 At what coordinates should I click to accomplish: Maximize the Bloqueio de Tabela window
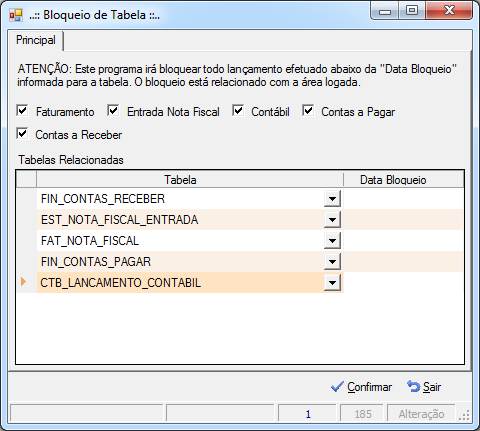click(x=412, y=11)
